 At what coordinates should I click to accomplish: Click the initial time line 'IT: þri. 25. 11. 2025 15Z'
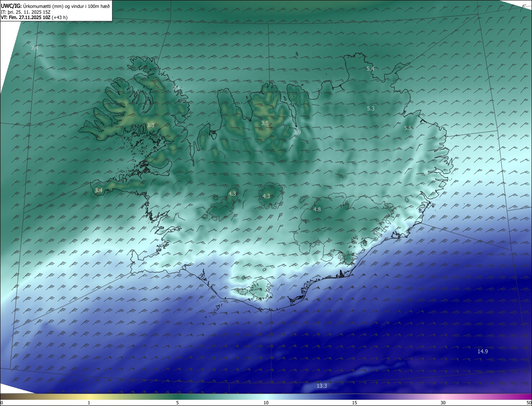tap(25, 12)
